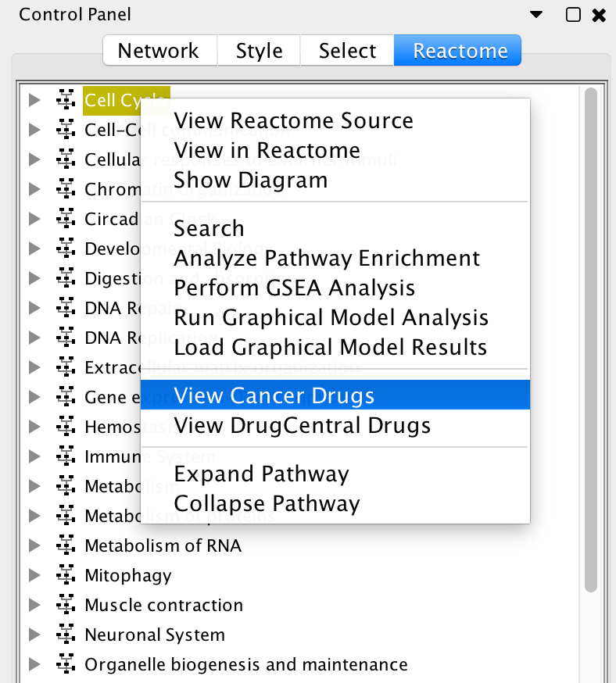Select Show Diagram in the context menu
The height and width of the screenshot is (683, 616).
tap(335, 180)
